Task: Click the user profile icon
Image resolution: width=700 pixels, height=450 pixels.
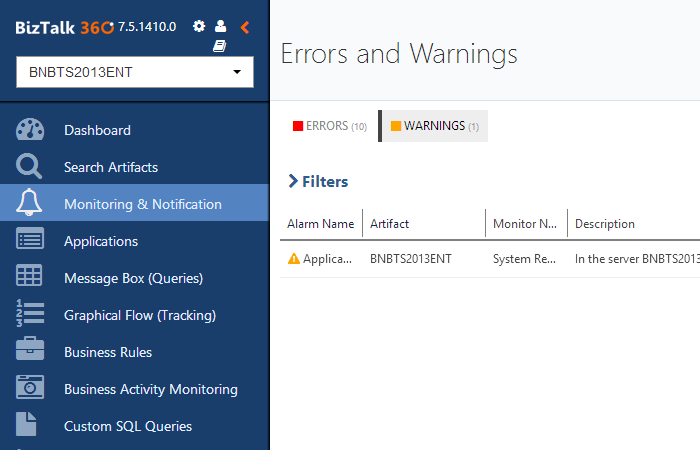Action: click(221, 26)
